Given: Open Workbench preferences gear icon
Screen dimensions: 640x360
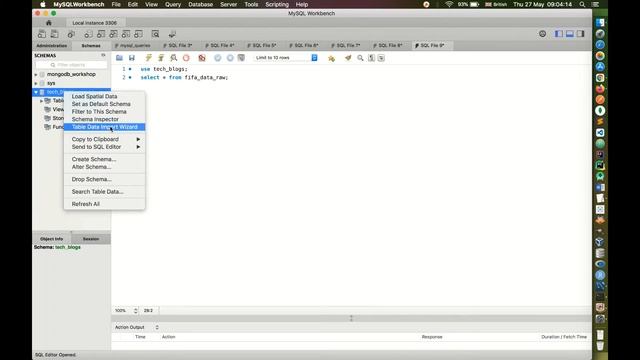Looking at the screenshot, I should coord(542,34).
